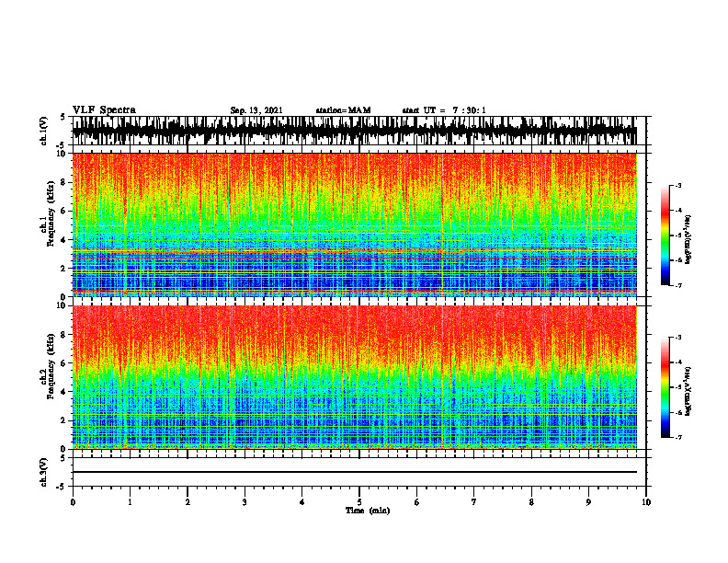This screenshot has height=563, width=728.
Task: Click the 'VLF Spectra' title text
Action: 104,110
